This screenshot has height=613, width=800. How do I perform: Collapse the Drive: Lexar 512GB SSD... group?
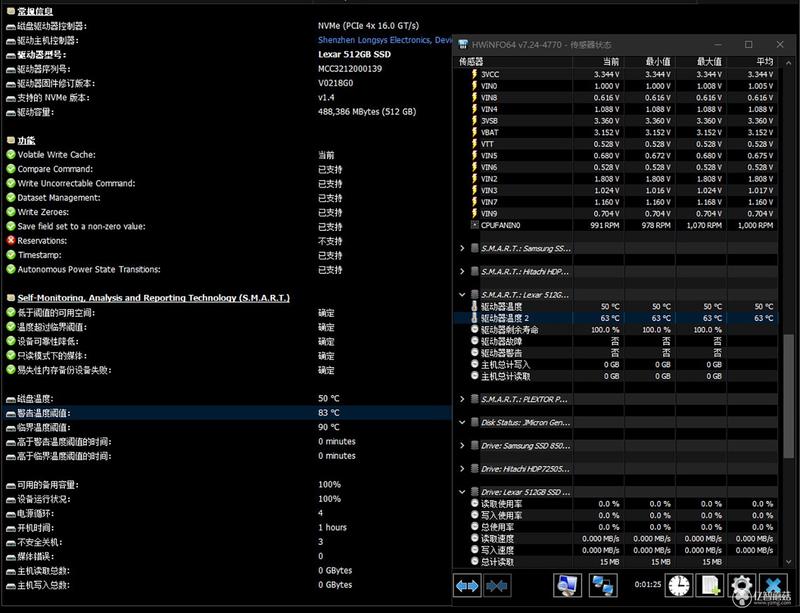point(462,492)
